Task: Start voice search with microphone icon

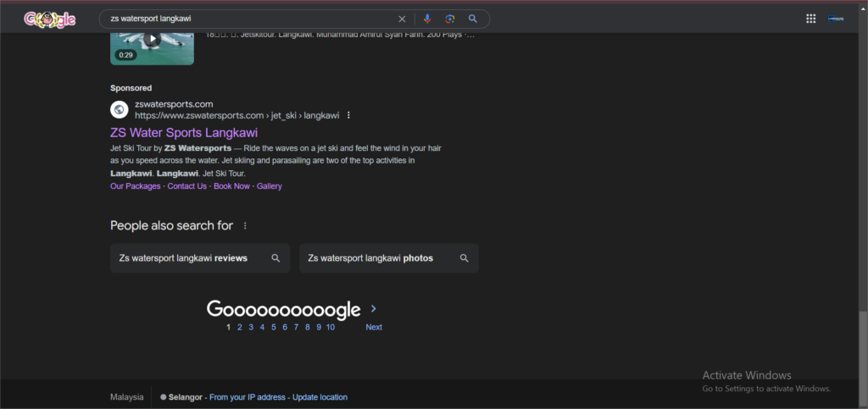Action: click(427, 19)
